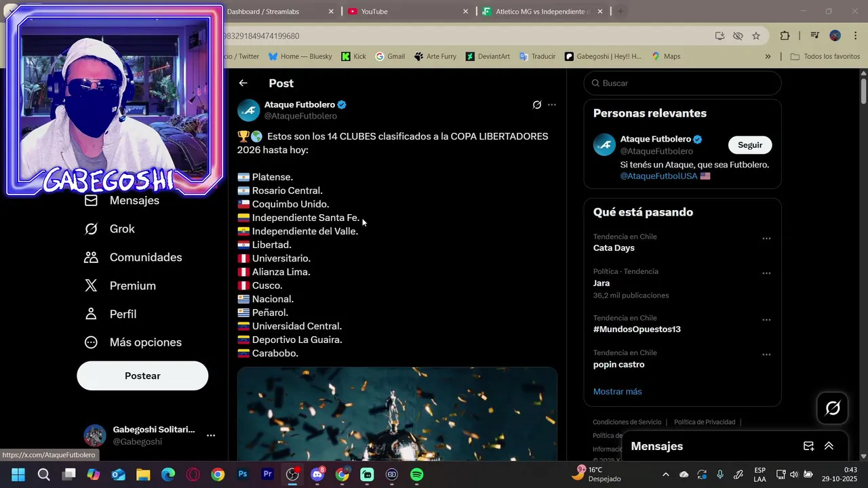Open the media control toolbar icon
The image size is (868, 488).
(815, 36)
